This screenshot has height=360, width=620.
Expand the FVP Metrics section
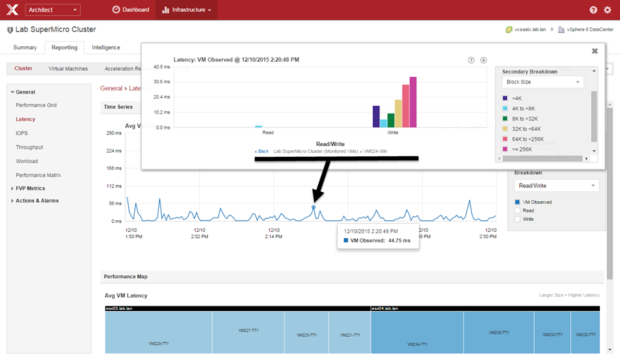tap(12, 188)
